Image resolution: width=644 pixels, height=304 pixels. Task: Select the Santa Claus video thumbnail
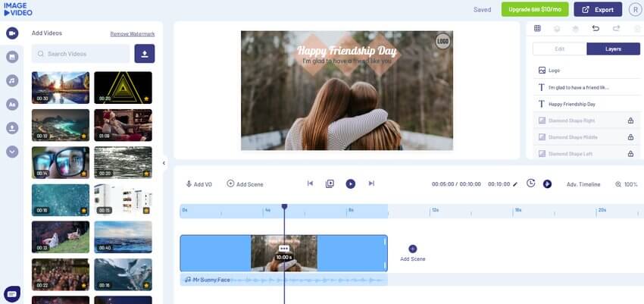(x=123, y=125)
